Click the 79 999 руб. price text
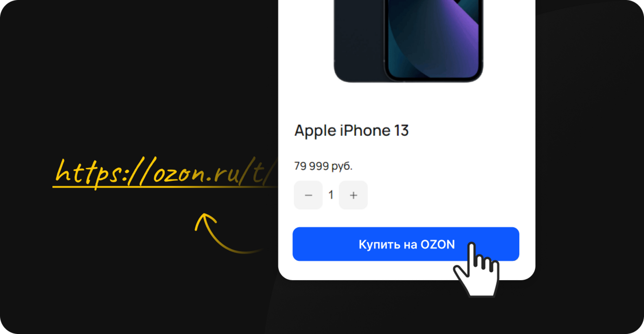The height and width of the screenshot is (334, 644). pyautogui.click(x=323, y=166)
